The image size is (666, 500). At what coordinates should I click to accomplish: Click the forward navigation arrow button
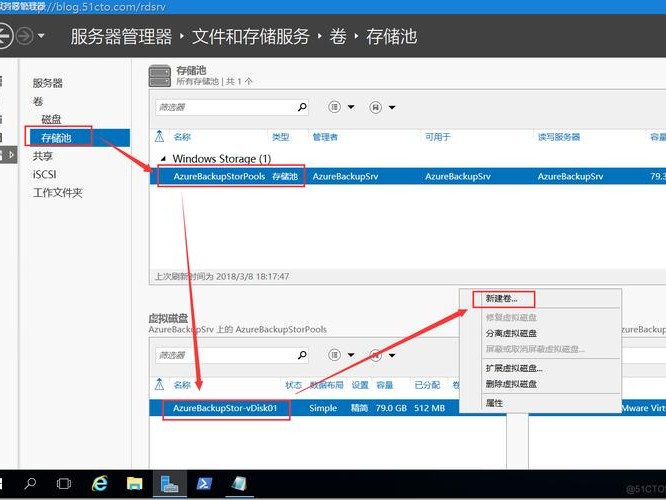point(25,36)
